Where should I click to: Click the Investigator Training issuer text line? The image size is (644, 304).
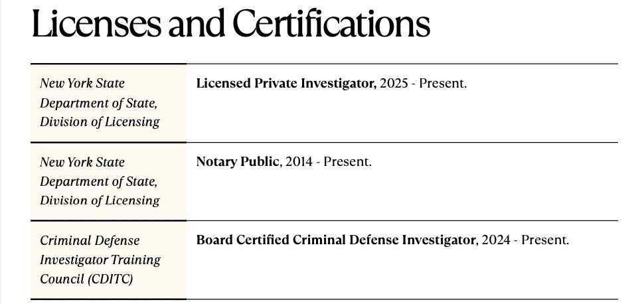point(100,260)
